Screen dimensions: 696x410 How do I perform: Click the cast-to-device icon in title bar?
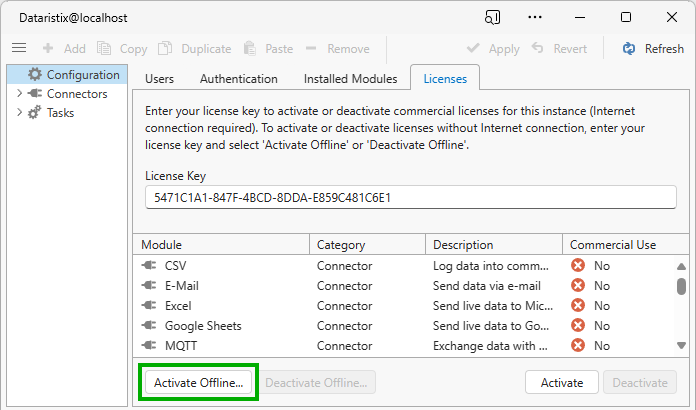coord(492,17)
